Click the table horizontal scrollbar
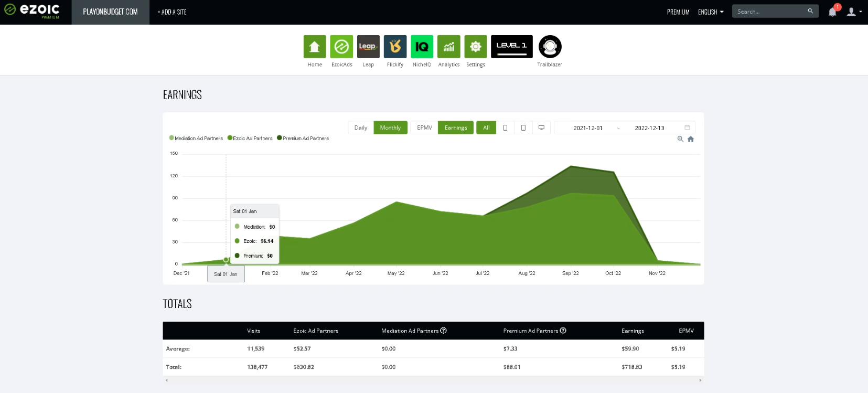868x393 pixels. (433, 380)
